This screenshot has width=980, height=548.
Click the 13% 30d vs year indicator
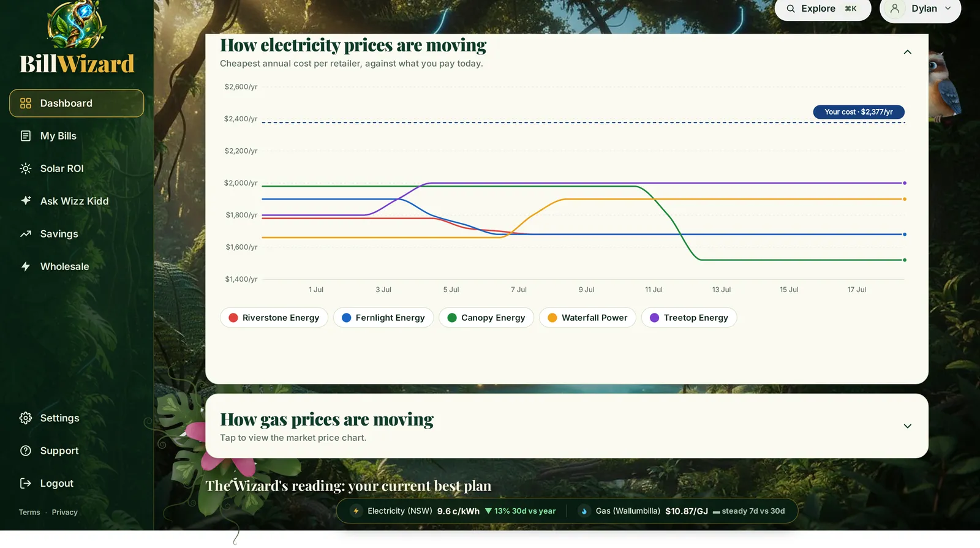pos(521,511)
